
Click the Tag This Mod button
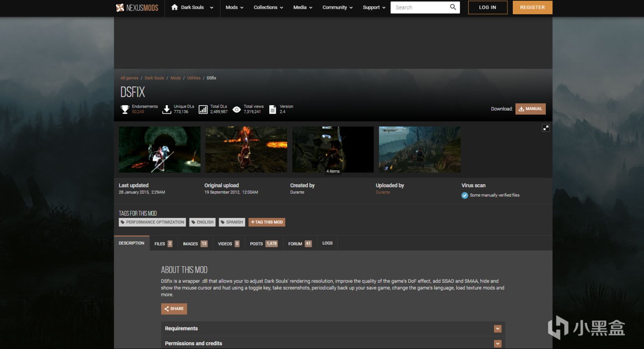click(x=267, y=222)
